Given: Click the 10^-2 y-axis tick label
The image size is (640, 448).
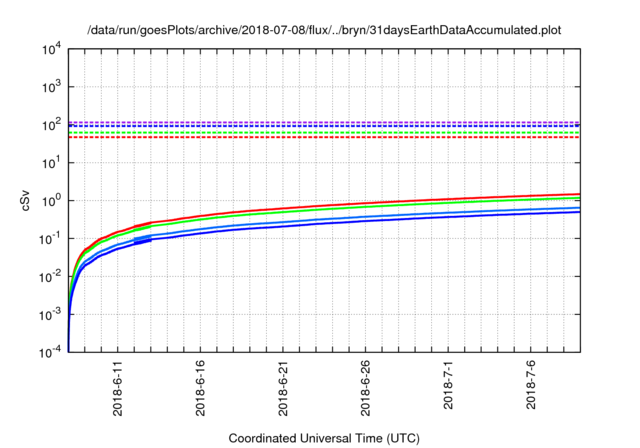Looking at the screenshot, I should (50, 277).
